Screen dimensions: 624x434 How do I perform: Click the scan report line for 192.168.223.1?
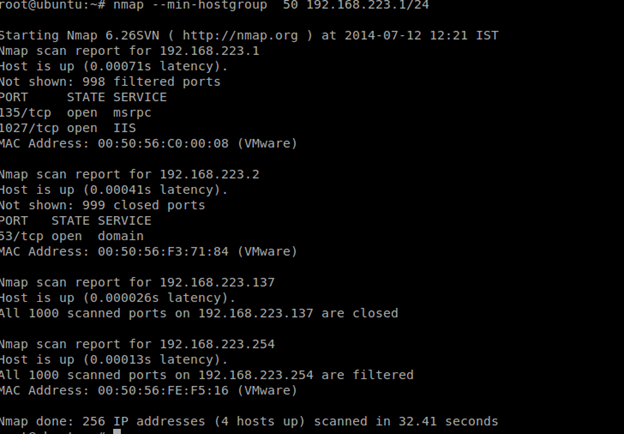(x=129, y=51)
